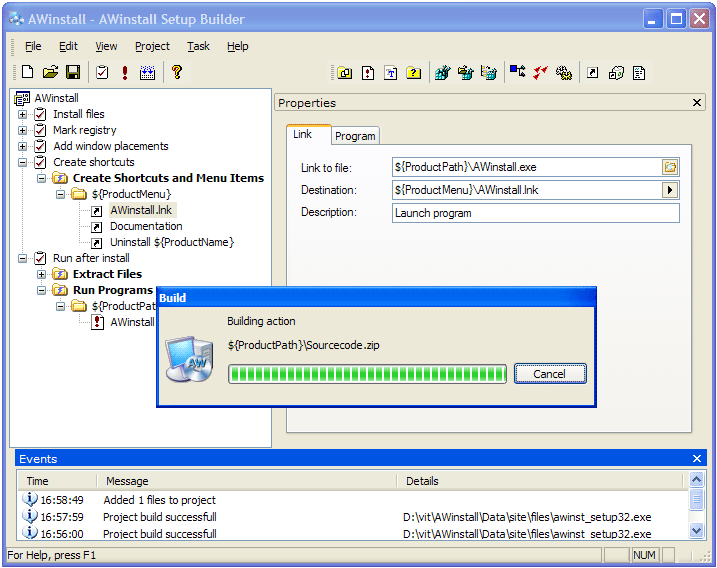Viewport: 717px width, 568px height.
Task: Expand the Add window placements node
Action: click(22, 146)
